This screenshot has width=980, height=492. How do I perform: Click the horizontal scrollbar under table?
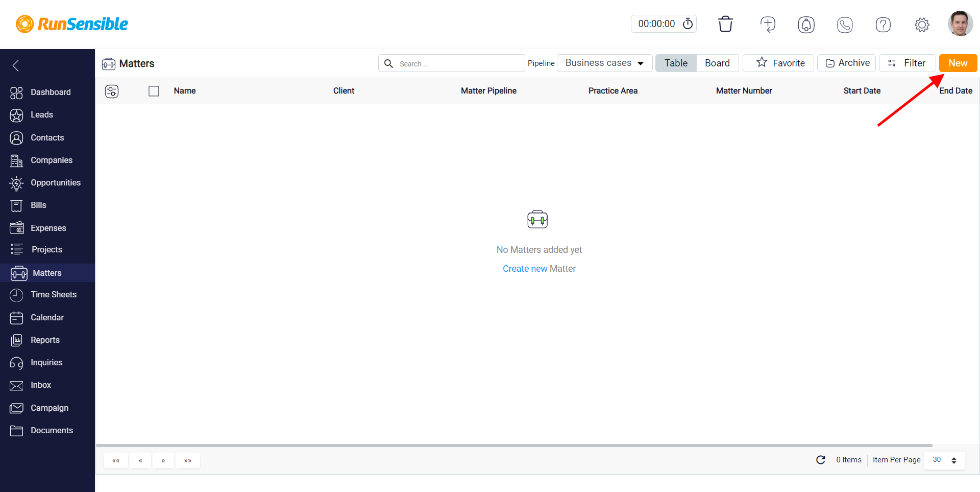point(514,446)
